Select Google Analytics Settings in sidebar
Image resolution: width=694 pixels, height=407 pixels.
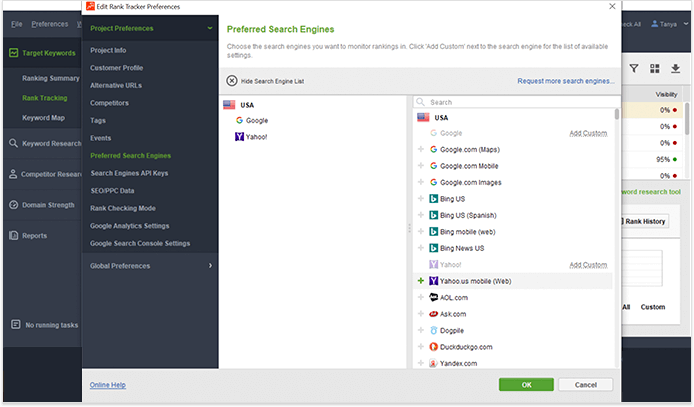[129, 226]
